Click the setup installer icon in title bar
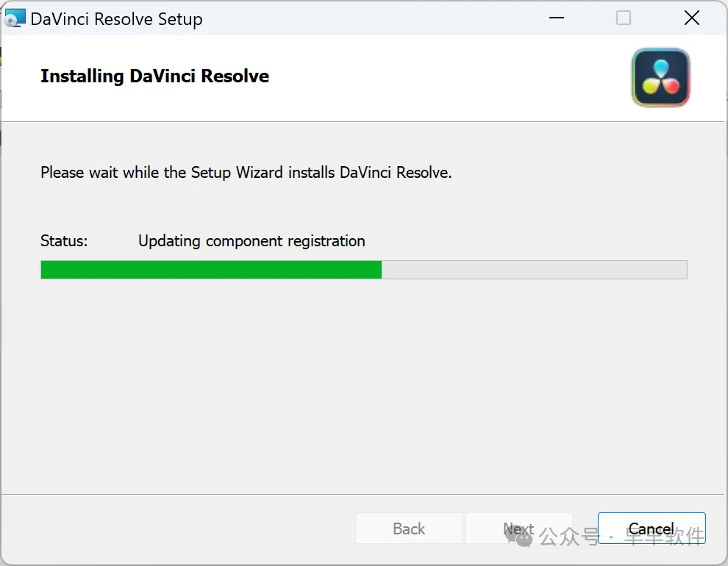This screenshot has height=566, width=728. coord(15,18)
